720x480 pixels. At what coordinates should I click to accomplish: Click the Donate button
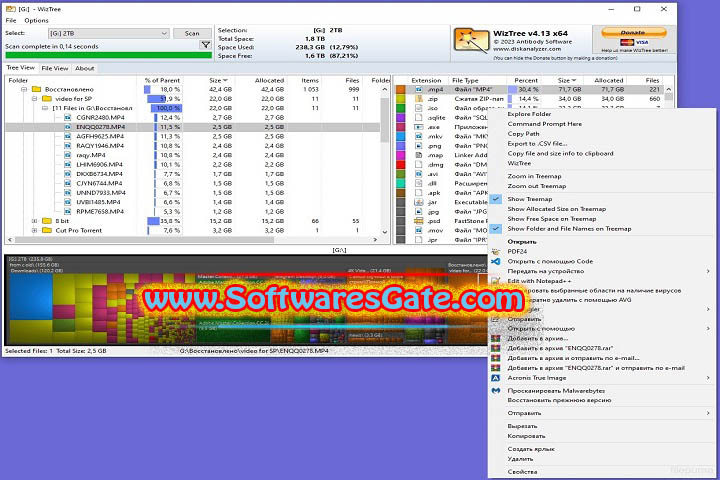633,32
